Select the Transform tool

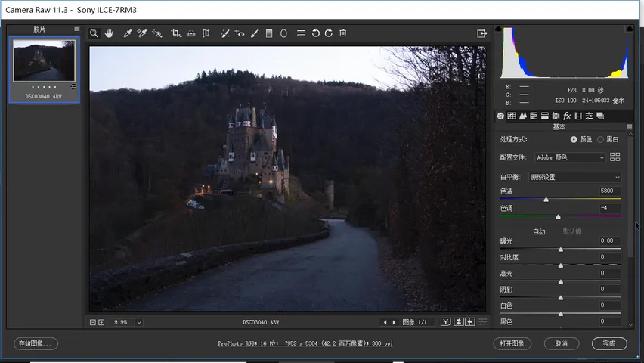[206, 33]
